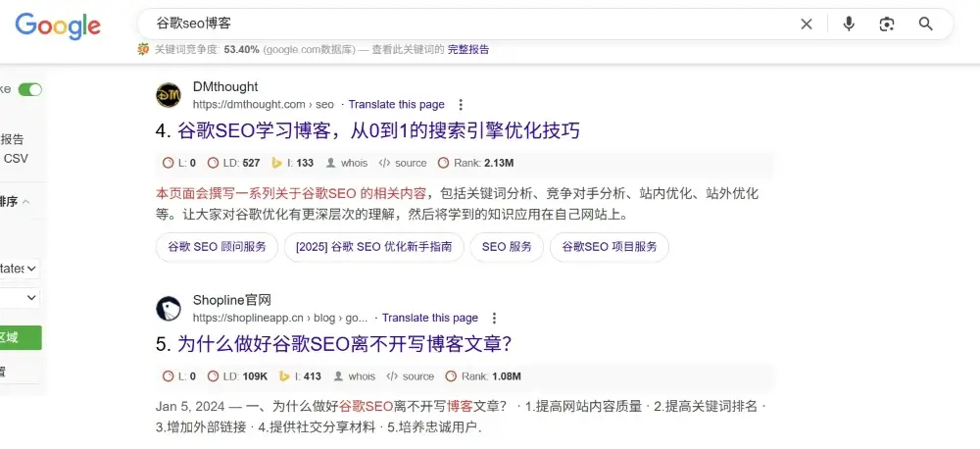Screen dimensions: 980x449
Task: Translate the Shopline page
Action: point(430,318)
